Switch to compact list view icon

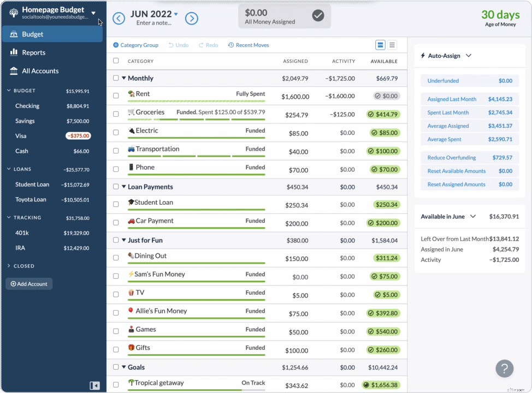(392, 45)
